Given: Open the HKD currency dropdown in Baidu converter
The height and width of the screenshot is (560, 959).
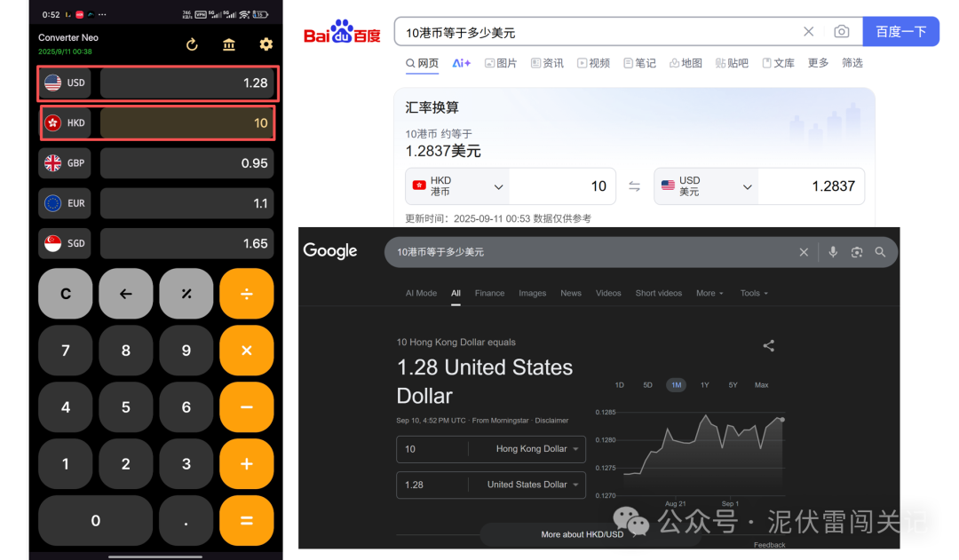Looking at the screenshot, I should (497, 185).
